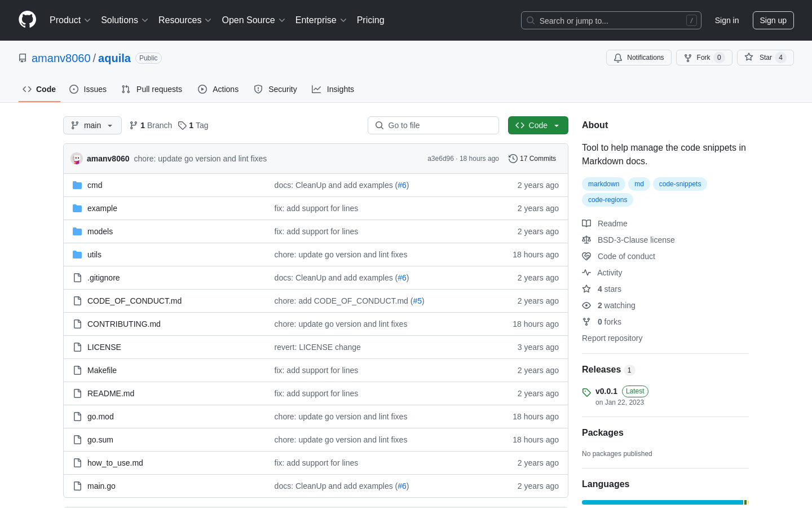The width and height of the screenshot is (812, 508).
Task: Open the latest commit message link
Action: [200, 159]
